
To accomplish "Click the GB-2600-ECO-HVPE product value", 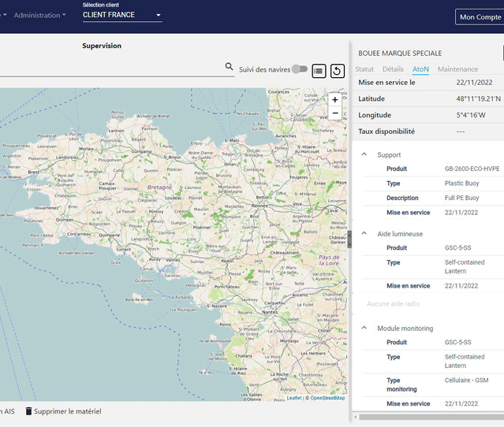I will (472, 169).
